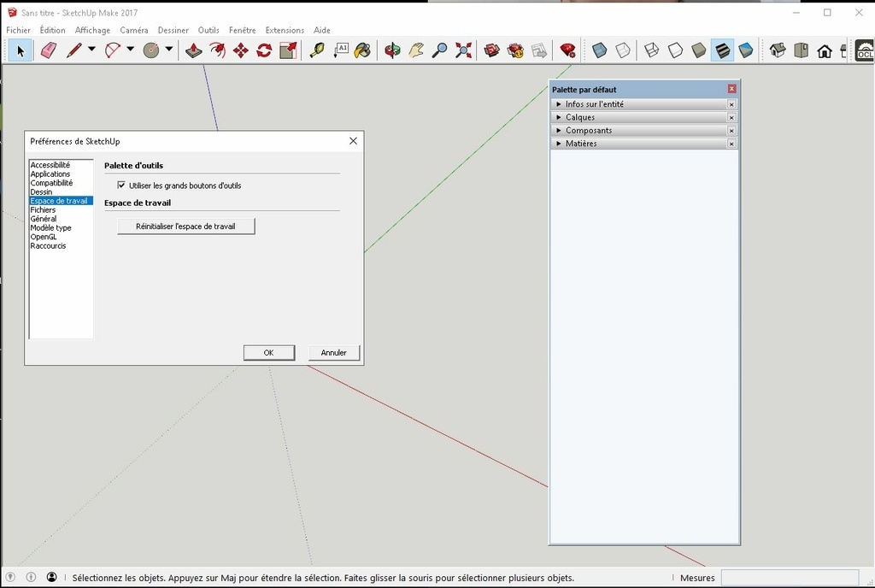The image size is (875, 588).
Task: Expand the Calques panel
Action: 559,117
